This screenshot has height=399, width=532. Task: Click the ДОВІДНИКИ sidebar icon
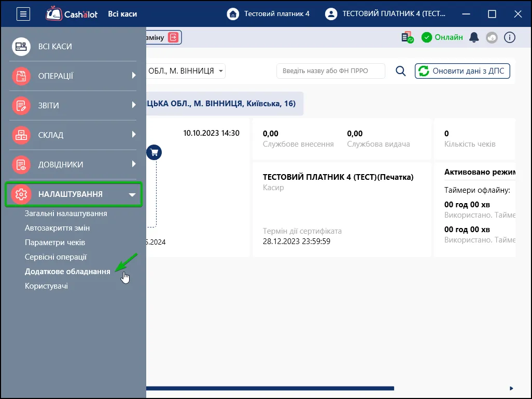21,164
